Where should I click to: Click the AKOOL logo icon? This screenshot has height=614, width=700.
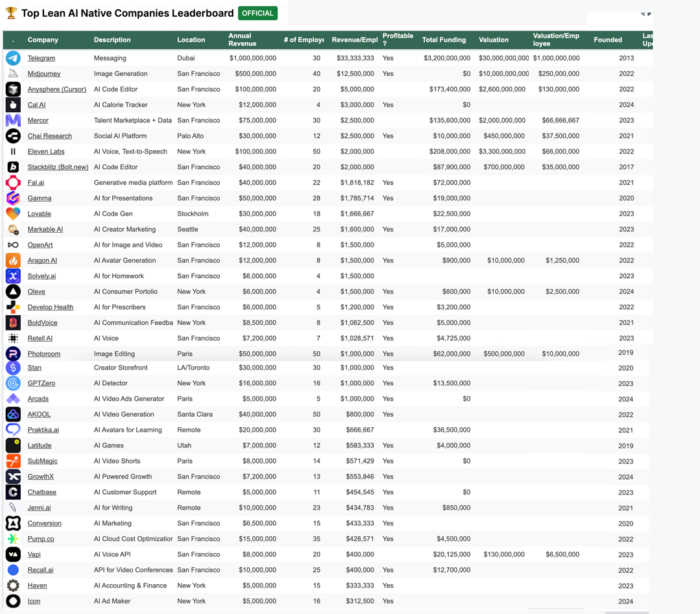pyautogui.click(x=13, y=414)
